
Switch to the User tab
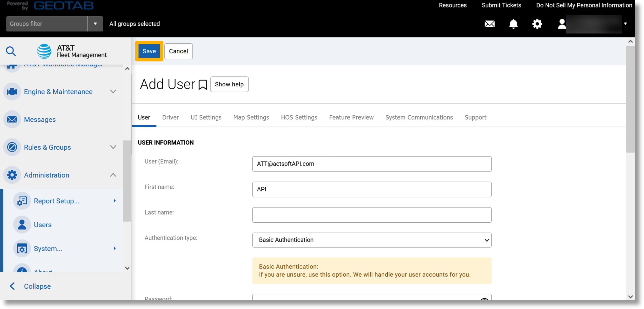click(x=144, y=117)
